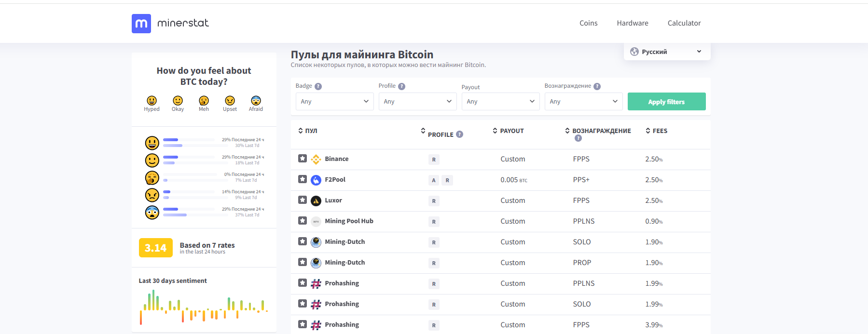This screenshot has height=334, width=868.
Task: Choose the Afraid emoji sentiment
Action: pyautogui.click(x=256, y=101)
